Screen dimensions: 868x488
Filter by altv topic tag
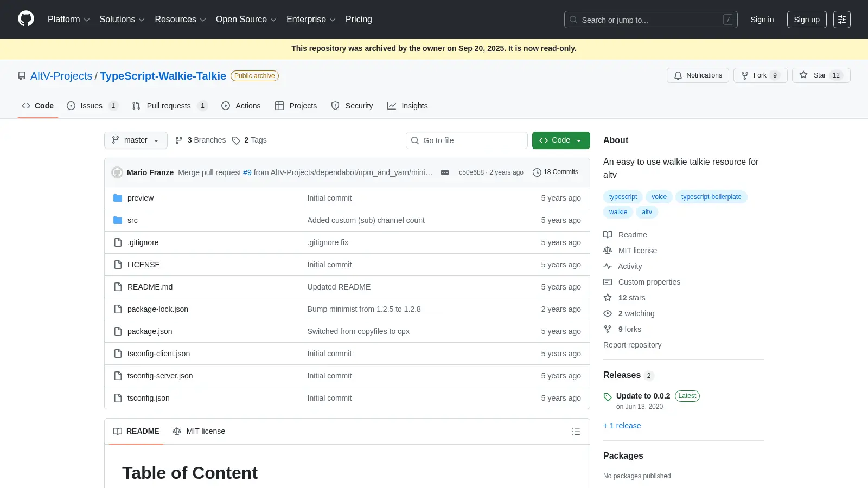pos(647,212)
